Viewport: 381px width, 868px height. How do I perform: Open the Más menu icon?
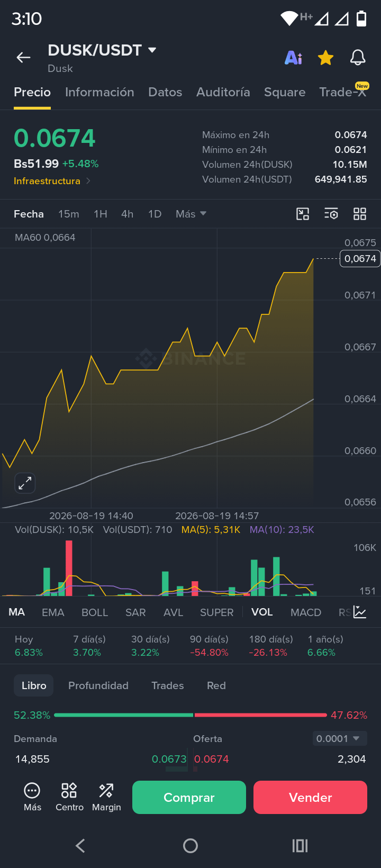tap(32, 797)
